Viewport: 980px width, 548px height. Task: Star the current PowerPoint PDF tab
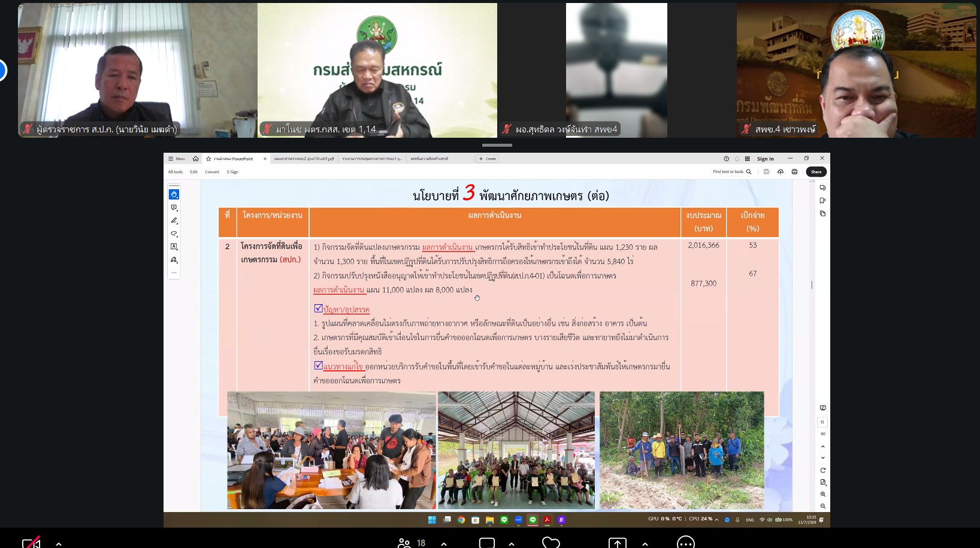pyautogui.click(x=208, y=159)
